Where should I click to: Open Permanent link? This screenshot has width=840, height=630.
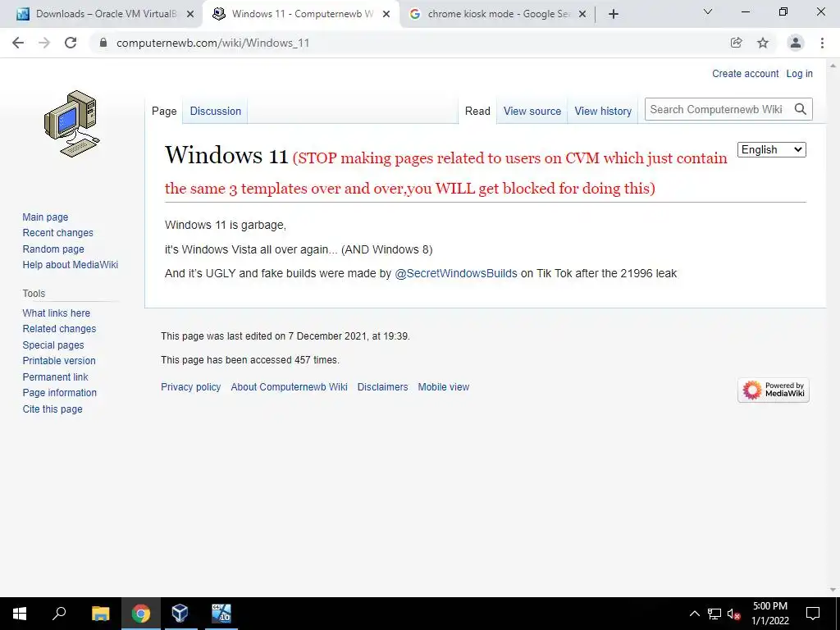click(55, 377)
